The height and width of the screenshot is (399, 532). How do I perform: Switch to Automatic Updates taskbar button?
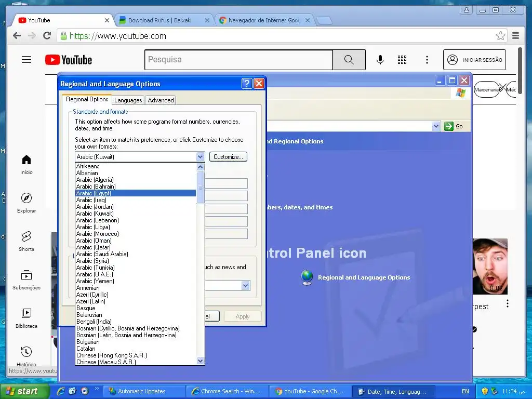[x=144, y=391]
